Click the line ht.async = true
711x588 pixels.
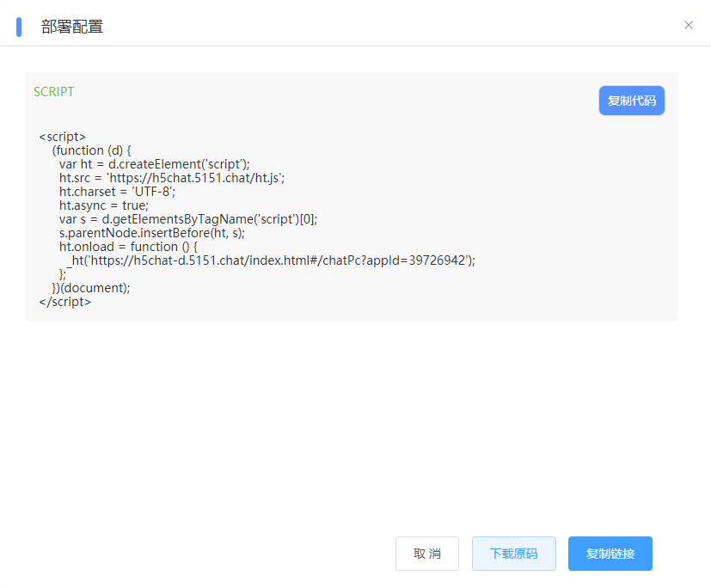pos(104,205)
